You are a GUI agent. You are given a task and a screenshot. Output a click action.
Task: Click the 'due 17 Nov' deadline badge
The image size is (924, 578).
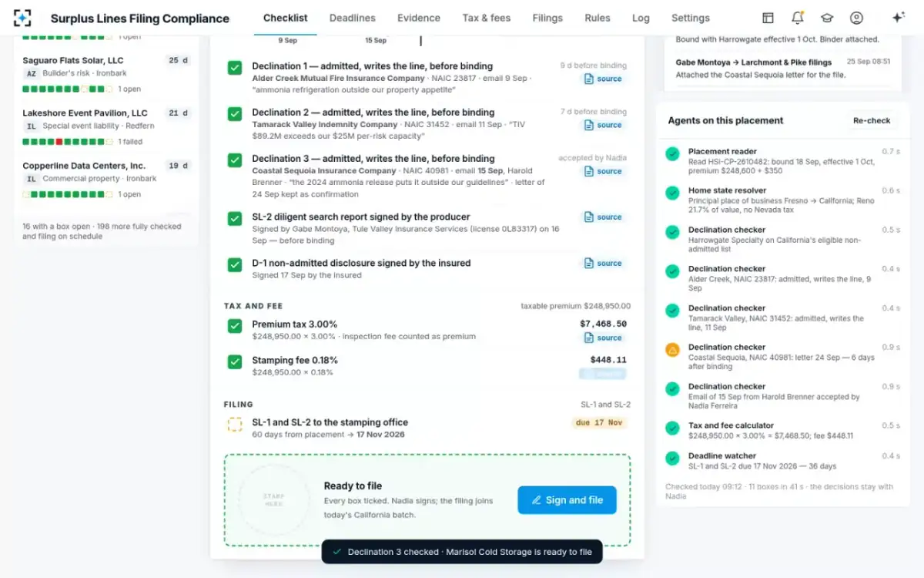tap(600, 422)
